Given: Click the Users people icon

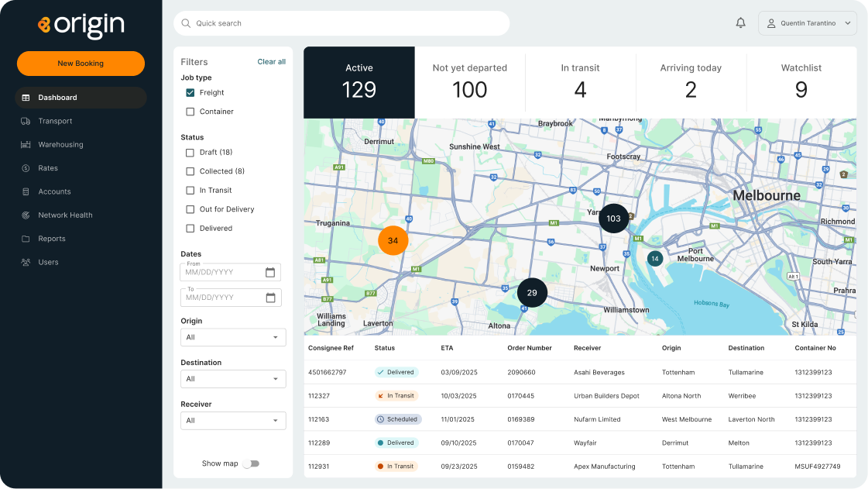Looking at the screenshot, I should pyautogui.click(x=26, y=263).
